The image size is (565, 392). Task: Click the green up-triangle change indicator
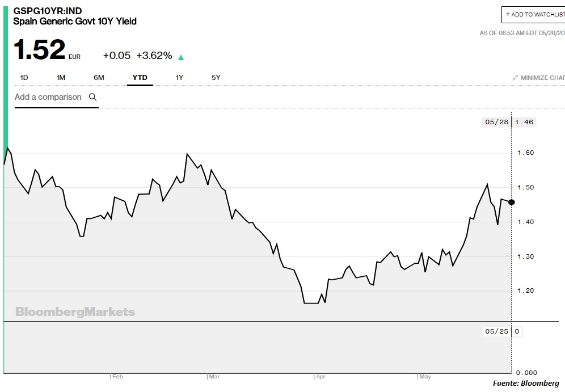pos(181,57)
